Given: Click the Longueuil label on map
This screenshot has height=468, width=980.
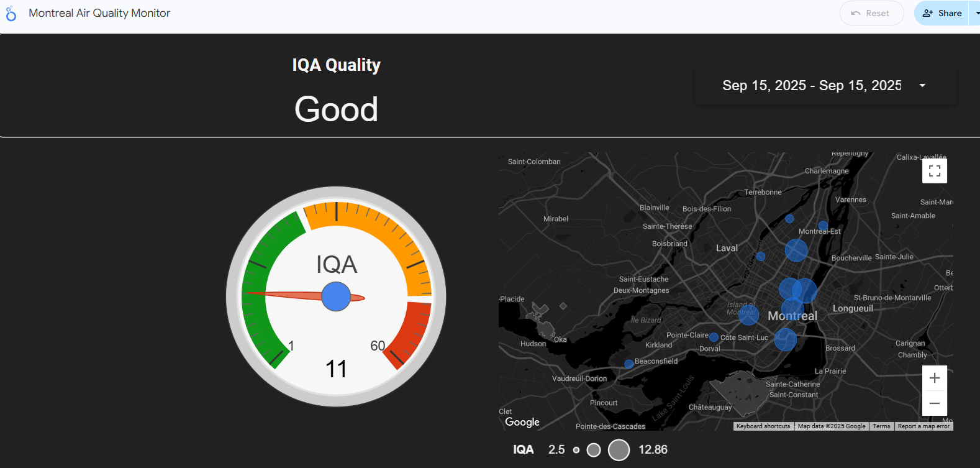Looking at the screenshot, I should pos(853,308).
